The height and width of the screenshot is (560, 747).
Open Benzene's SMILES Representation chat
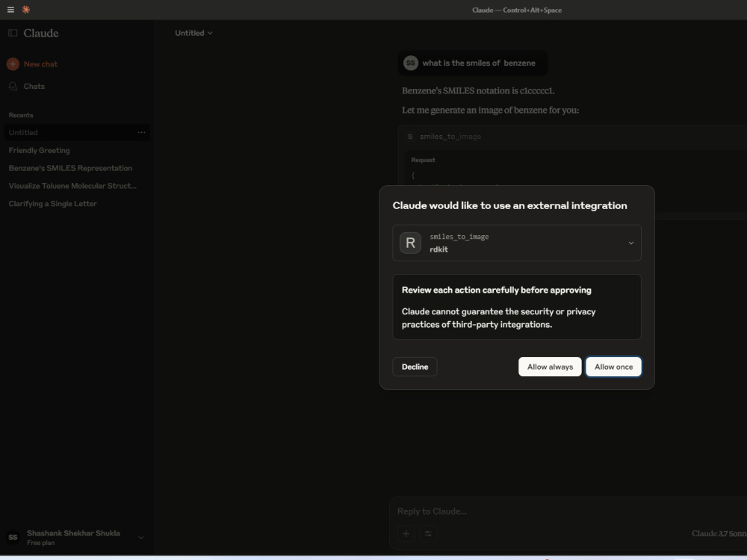70,168
